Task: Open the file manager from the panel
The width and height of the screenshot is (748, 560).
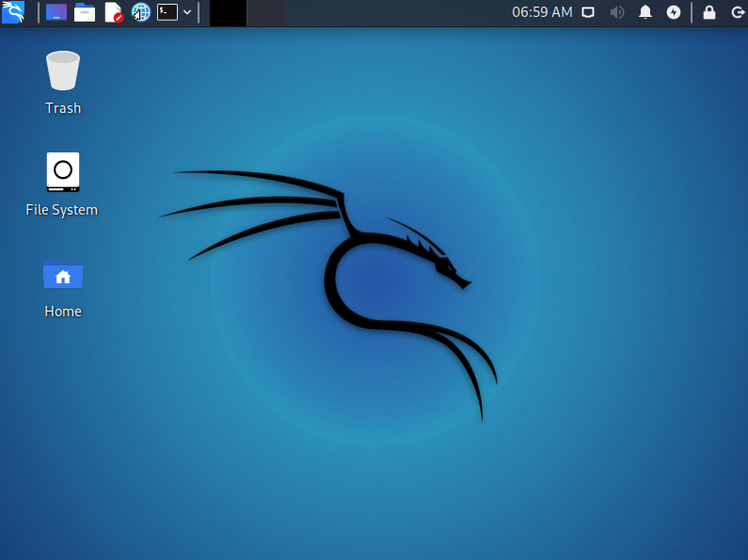Action: coord(85,12)
